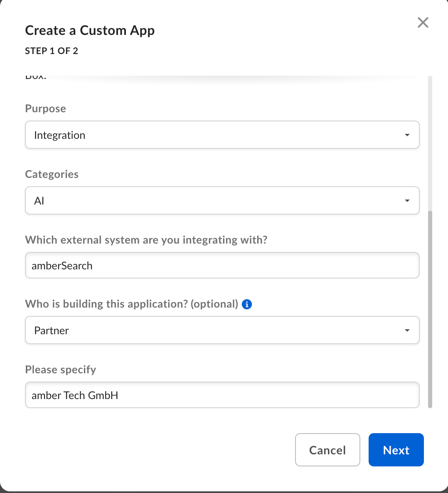Screen dimensions: 448x493
Task: Focus the amber Tech GmbH text field
Action: (222, 395)
